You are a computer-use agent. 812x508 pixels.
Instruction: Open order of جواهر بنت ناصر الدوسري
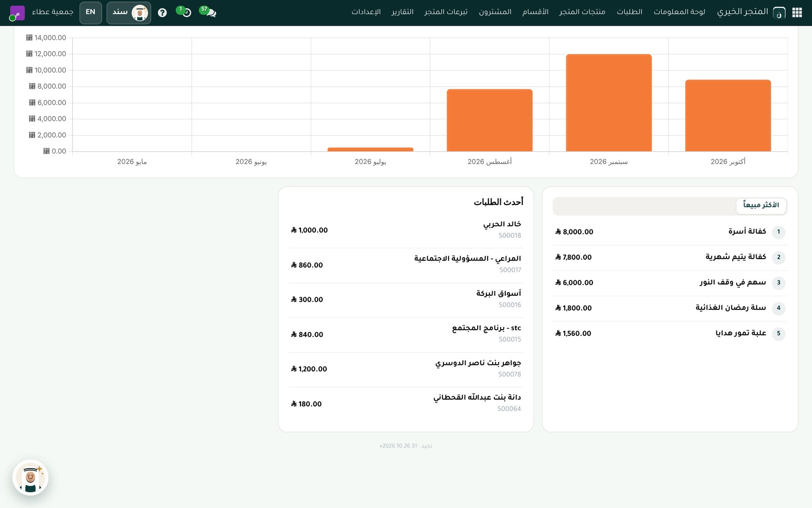click(x=406, y=369)
